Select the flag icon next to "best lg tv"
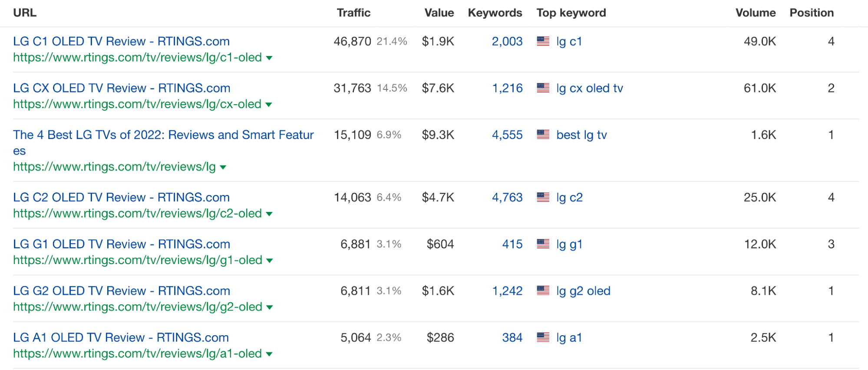 (542, 135)
